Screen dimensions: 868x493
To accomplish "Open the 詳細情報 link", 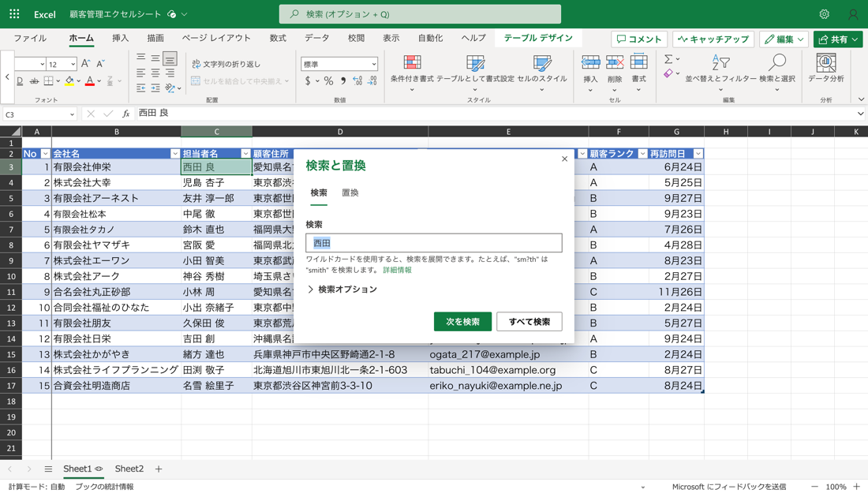I will 398,271.
